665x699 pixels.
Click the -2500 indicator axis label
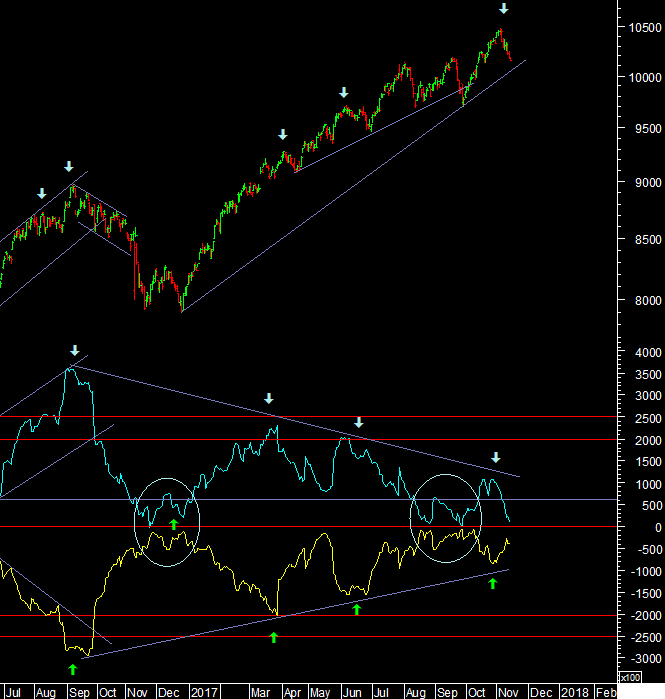point(646,637)
